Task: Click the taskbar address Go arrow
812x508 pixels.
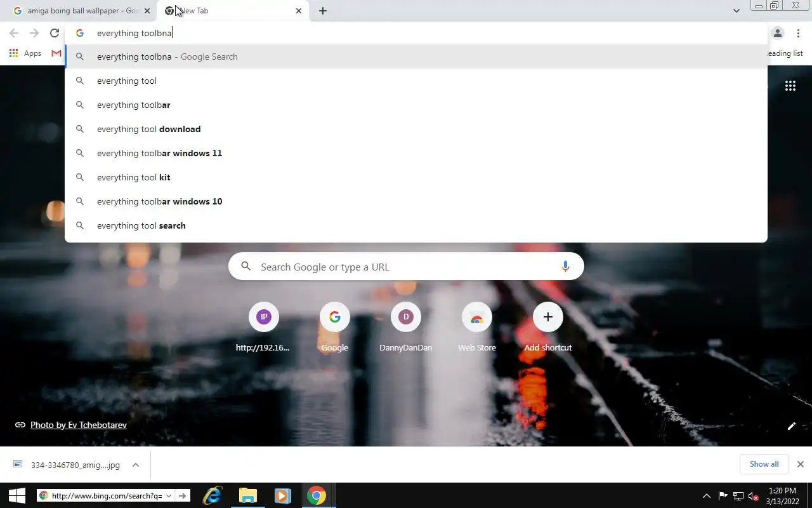Action: 183,496
